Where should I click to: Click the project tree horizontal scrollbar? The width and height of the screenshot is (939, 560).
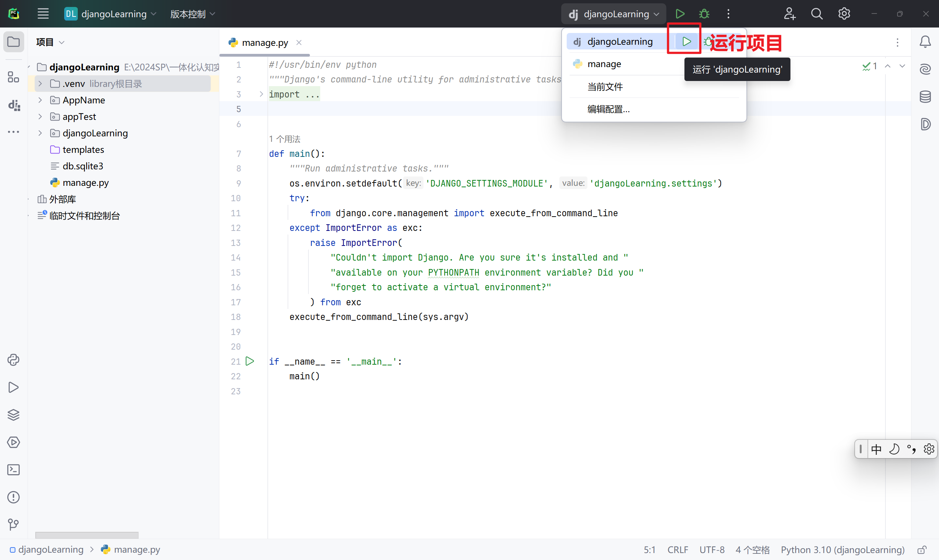point(87,535)
